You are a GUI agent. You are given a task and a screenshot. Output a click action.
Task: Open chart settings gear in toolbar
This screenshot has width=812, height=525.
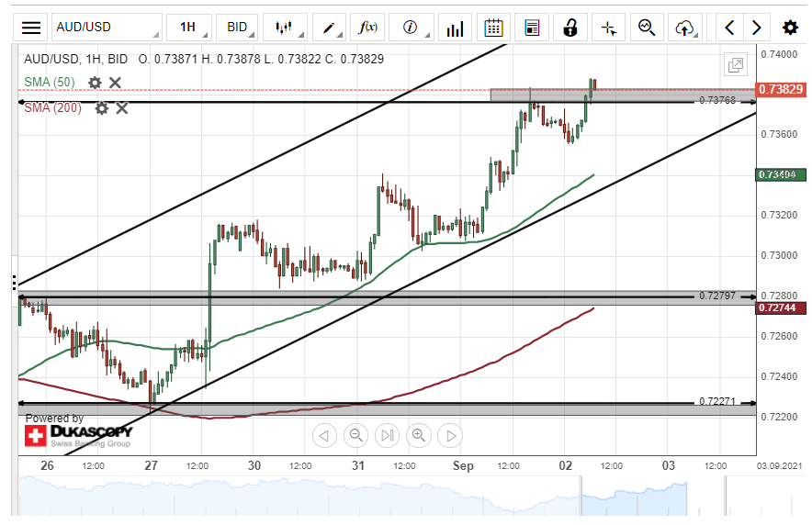tap(790, 28)
